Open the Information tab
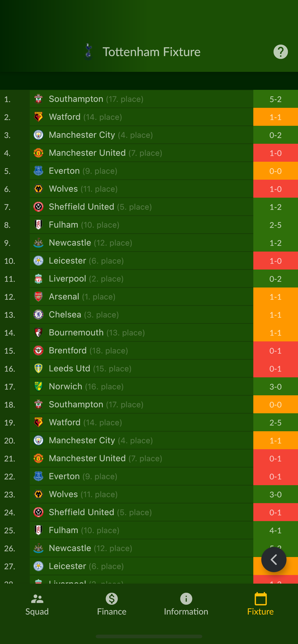298x644 pixels. 186,604
